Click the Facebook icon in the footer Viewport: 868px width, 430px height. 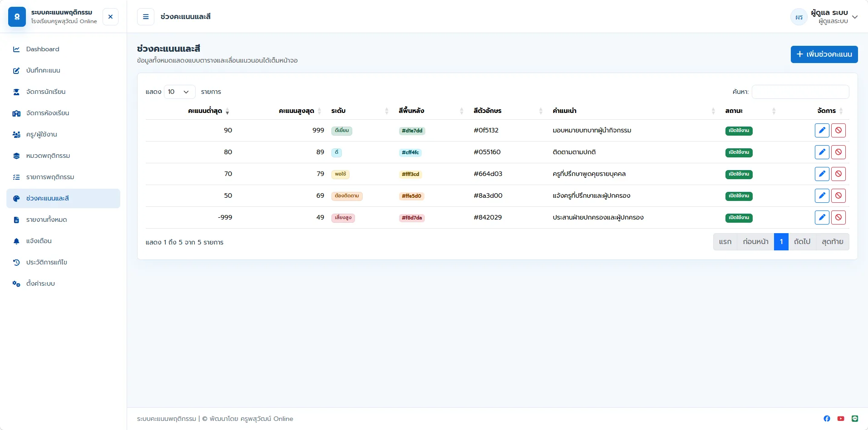tap(827, 419)
